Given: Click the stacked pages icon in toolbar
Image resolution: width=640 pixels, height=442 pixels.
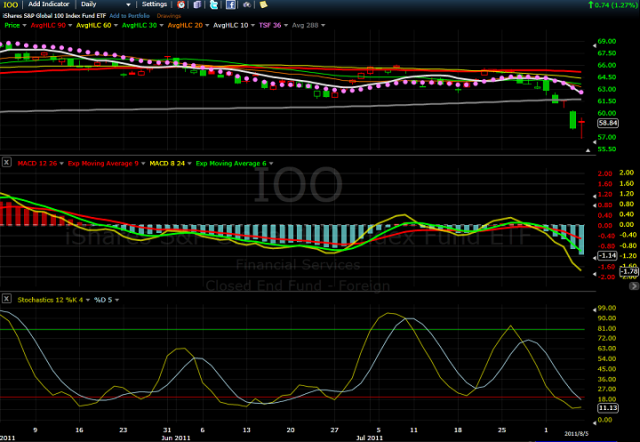Looking at the screenshot, I should pyautogui.click(x=197, y=4).
